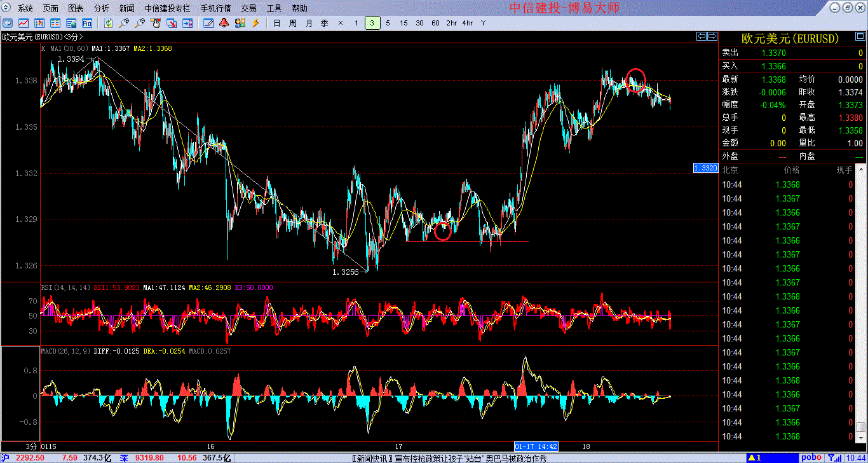Viewport: 868px width, 463px height.
Task: Switch to weekly 周 period
Action: point(292,23)
